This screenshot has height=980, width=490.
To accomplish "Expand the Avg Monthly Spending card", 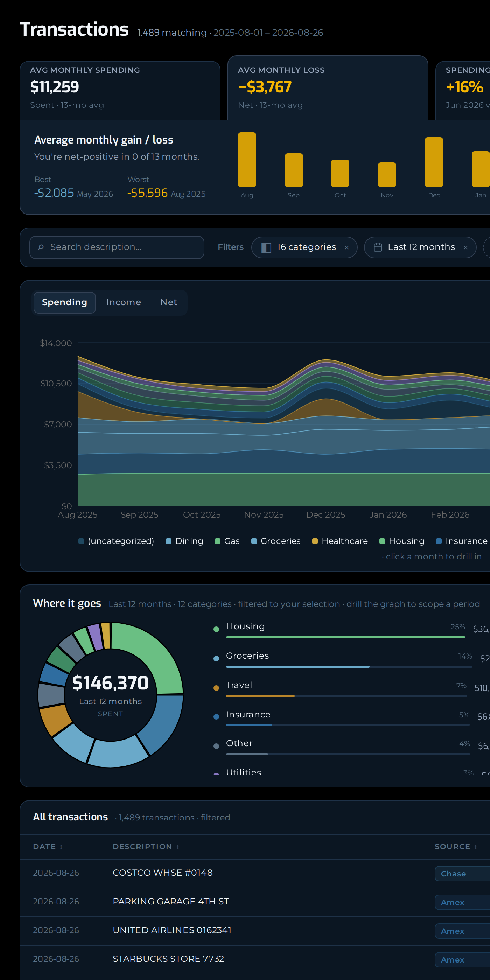I will 120,91.
